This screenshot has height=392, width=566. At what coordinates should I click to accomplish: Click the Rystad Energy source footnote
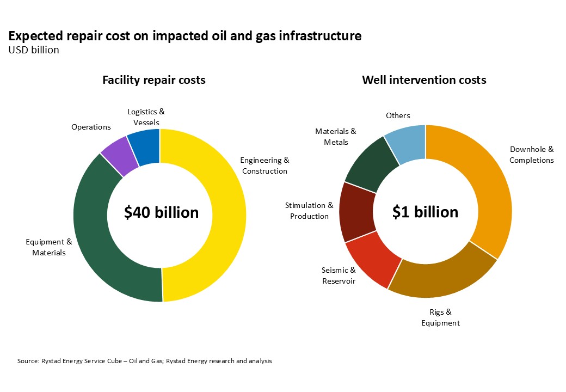[144, 361]
